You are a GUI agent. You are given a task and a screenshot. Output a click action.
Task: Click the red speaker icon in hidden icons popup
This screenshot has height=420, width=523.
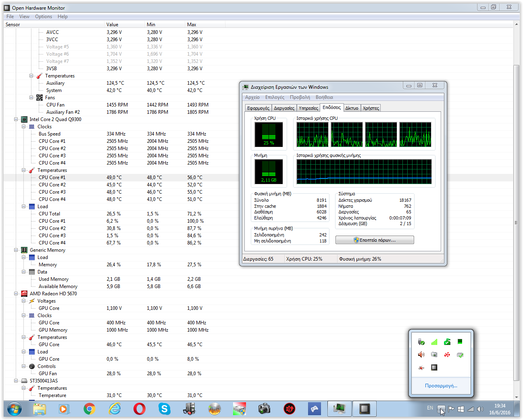coord(421,355)
